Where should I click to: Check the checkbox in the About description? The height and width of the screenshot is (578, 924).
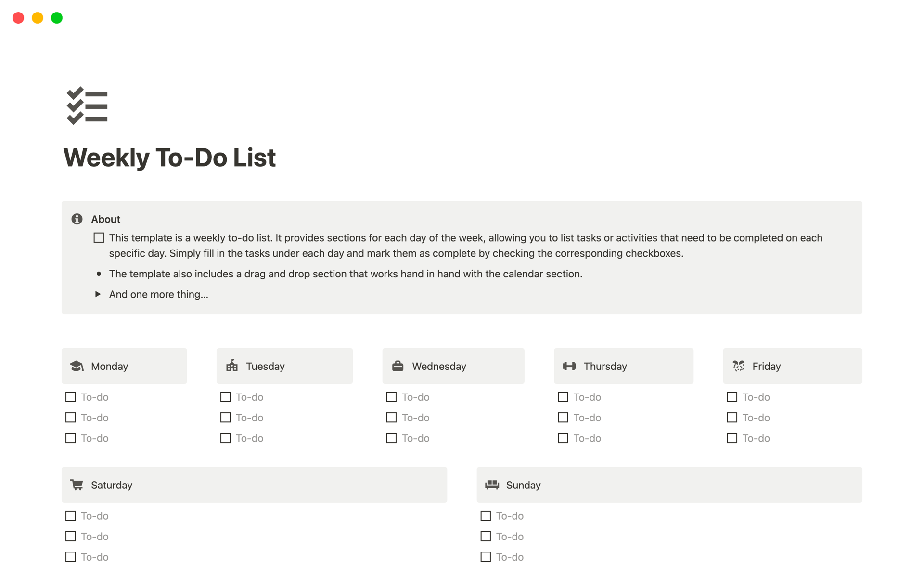pyautogui.click(x=98, y=237)
